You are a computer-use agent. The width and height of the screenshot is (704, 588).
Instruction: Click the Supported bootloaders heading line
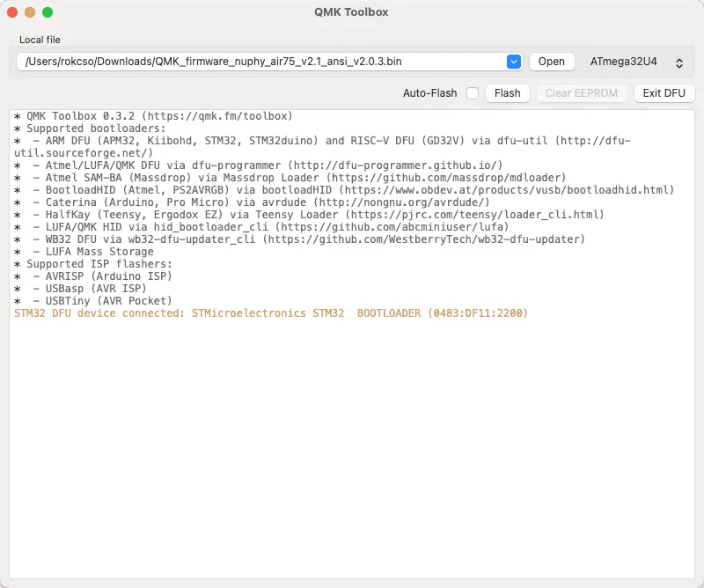[90, 129]
